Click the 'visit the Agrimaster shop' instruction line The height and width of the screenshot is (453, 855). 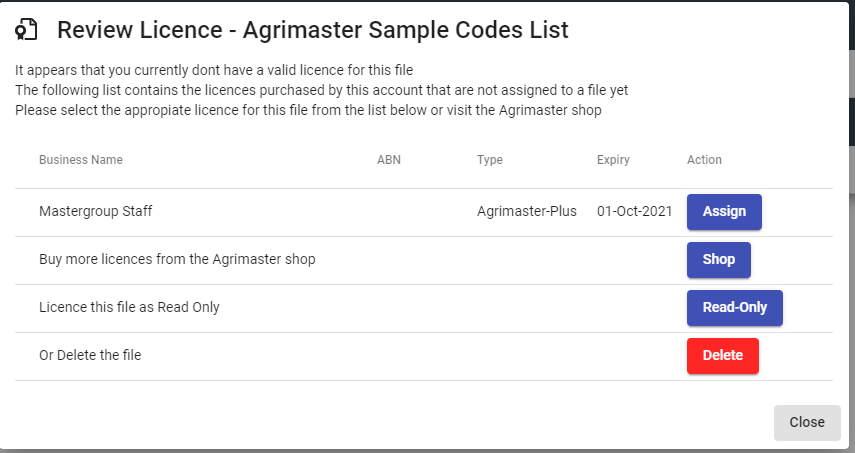point(308,110)
